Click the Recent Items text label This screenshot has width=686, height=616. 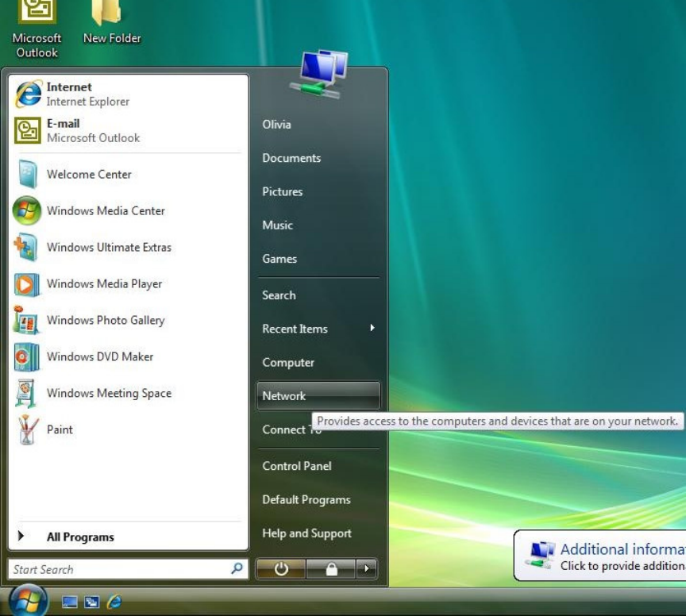coord(295,329)
